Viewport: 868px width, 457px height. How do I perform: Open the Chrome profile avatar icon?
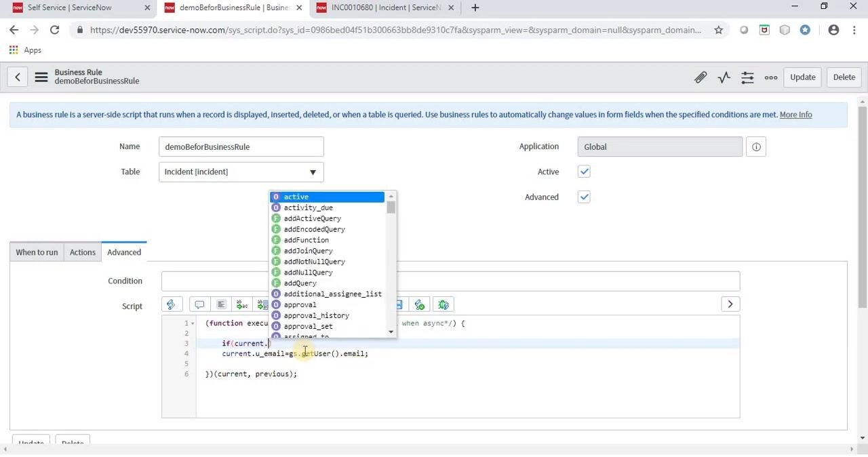coord(833,30)
